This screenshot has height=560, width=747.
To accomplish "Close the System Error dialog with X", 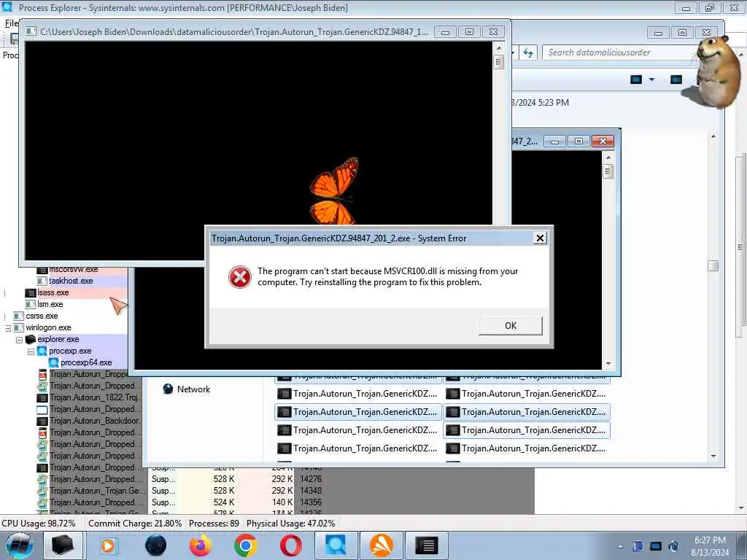I will point(540,238).
